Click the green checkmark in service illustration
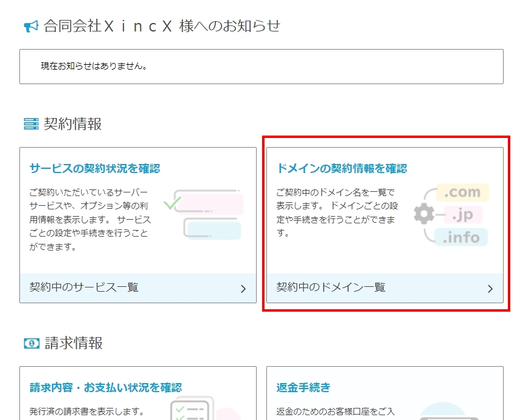Viewport: 523px width, 420px height. click(x=173, y=203)
